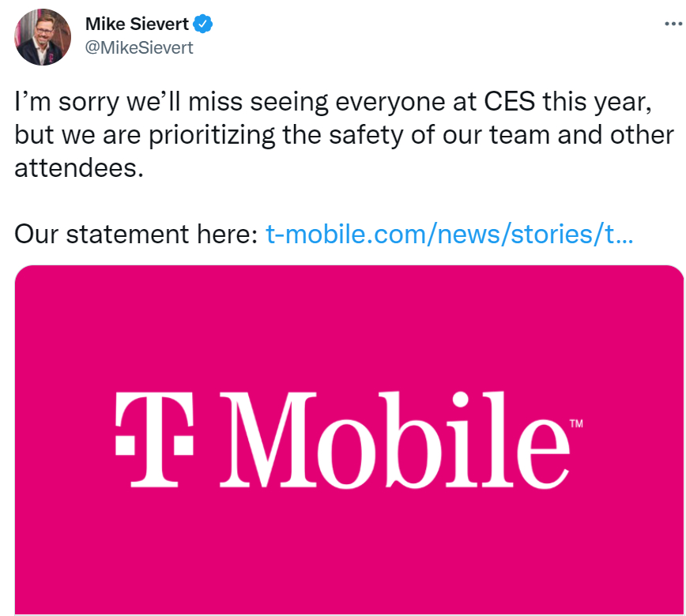Click the "Our statement here:" text
The height and width of the screenshot is (616, 686).
point(137,235)
